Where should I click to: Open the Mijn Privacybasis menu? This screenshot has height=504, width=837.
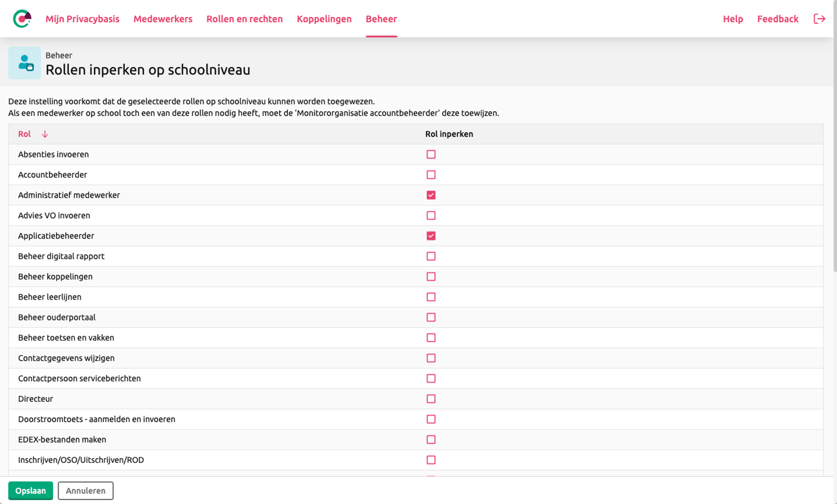pos(83,19)
